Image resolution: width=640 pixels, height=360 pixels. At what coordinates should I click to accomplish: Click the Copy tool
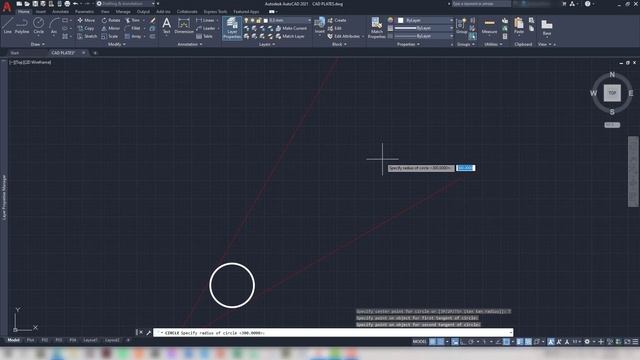tap(86, 28)
